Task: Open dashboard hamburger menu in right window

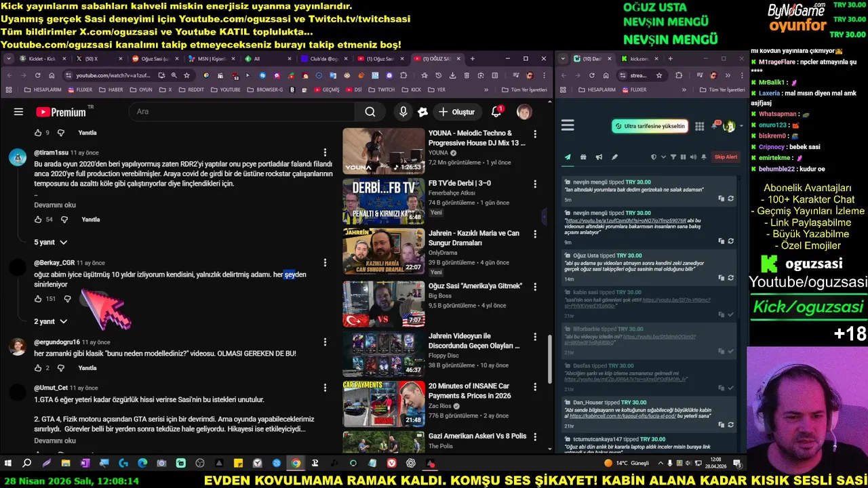Action: 568,125
